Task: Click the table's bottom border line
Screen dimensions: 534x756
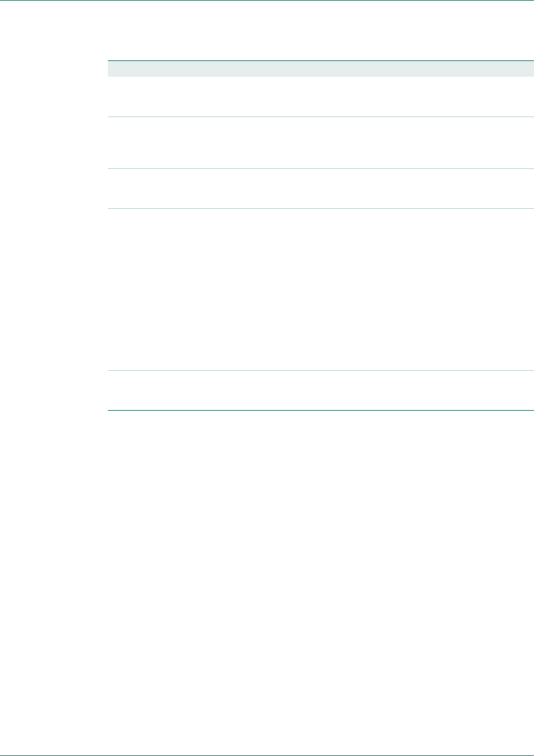Action: [x=320, y=411]
